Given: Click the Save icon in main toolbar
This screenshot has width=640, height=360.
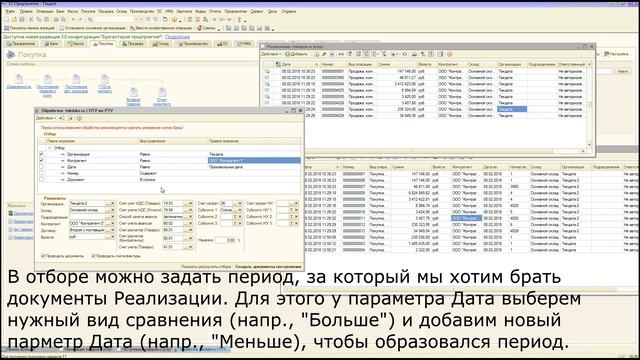Looking at the screenshot, I should (x=22, y=19).
